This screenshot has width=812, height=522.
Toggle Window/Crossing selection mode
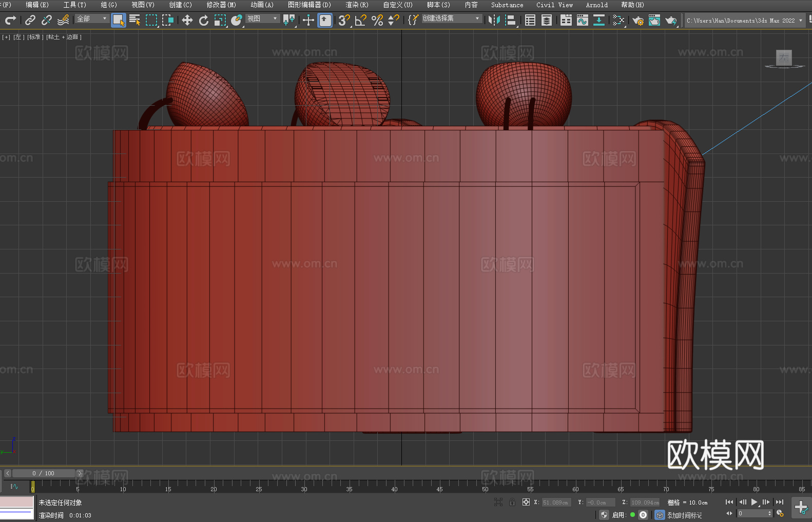tap(168, 20)
